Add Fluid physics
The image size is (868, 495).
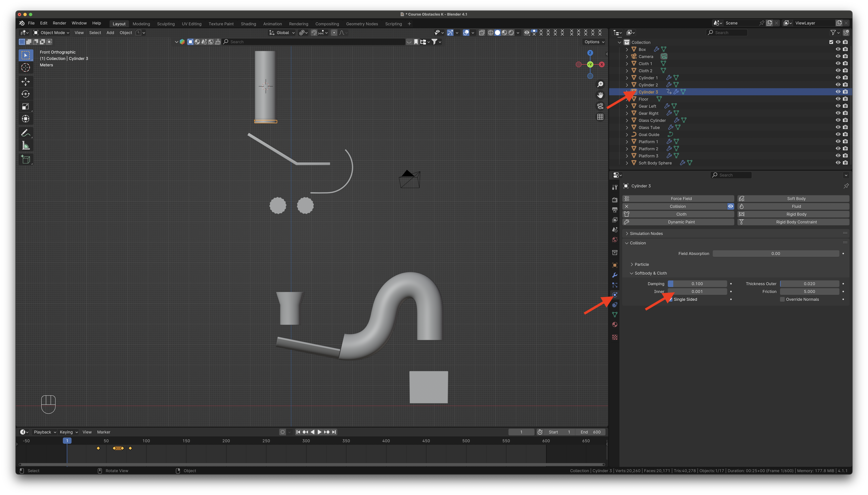(x=793, y=206)
